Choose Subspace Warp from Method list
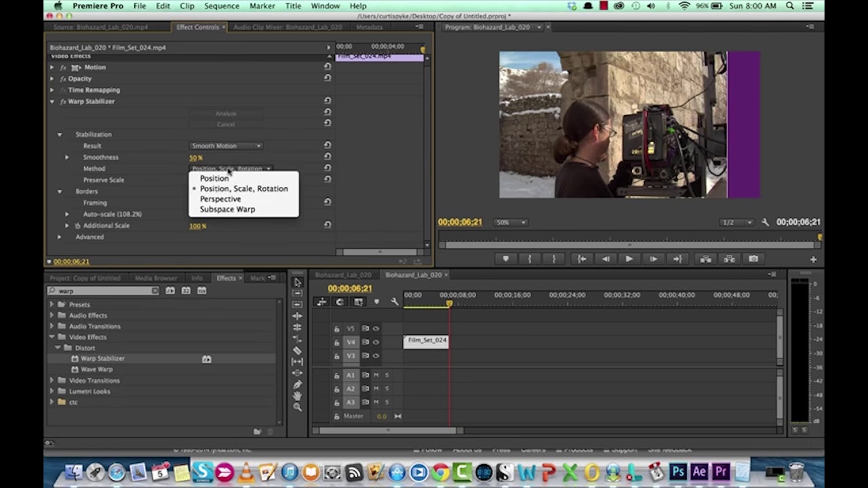 click(227, 209)
